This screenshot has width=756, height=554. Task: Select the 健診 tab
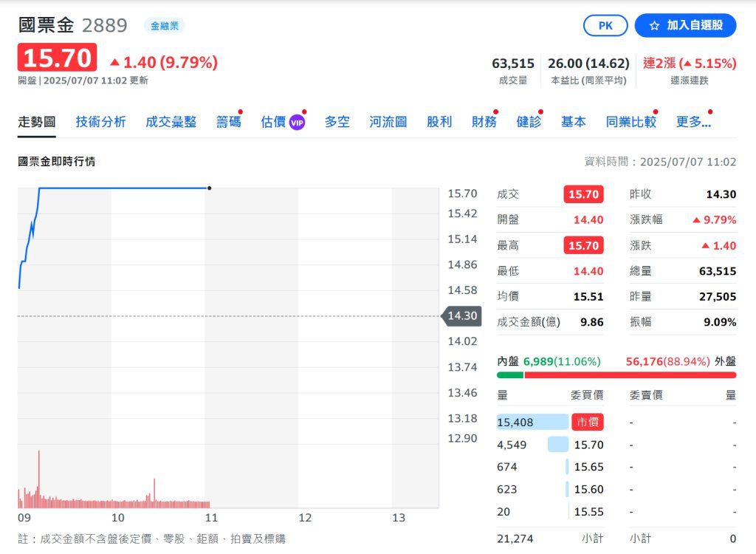(527, 122)
